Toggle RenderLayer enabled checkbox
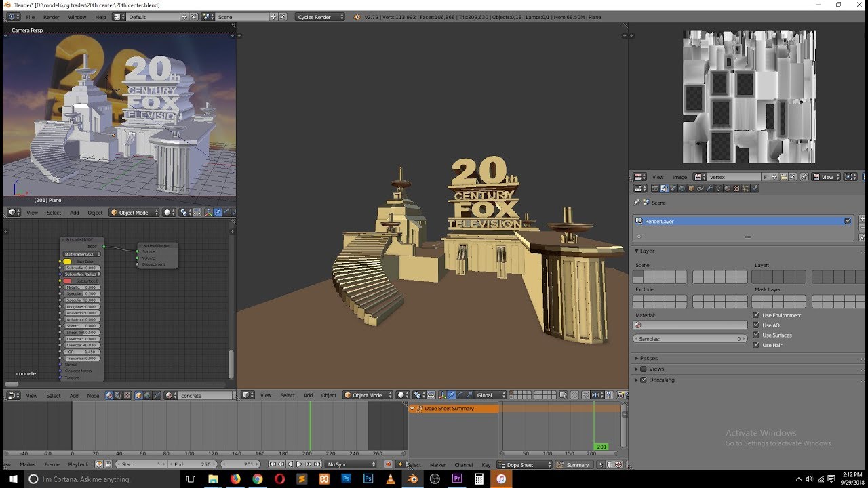The height and width of the screenshot is (488, 868). click(x=848, y=221)
